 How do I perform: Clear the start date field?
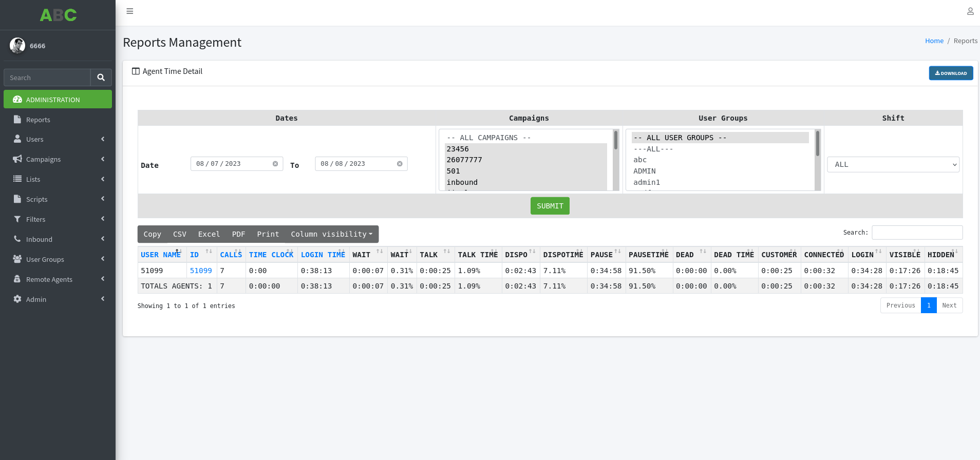click(x=275, y=164)
